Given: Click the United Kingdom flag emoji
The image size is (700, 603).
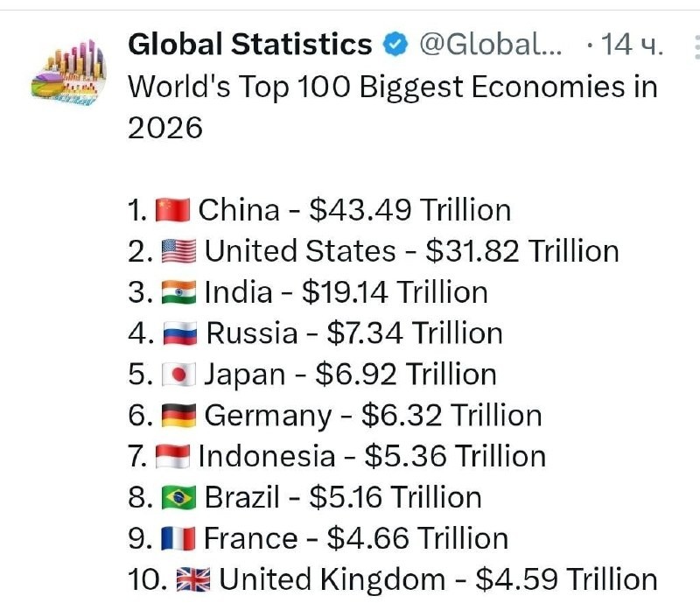Looking at the screenshot, I should (x=192, y=579).
